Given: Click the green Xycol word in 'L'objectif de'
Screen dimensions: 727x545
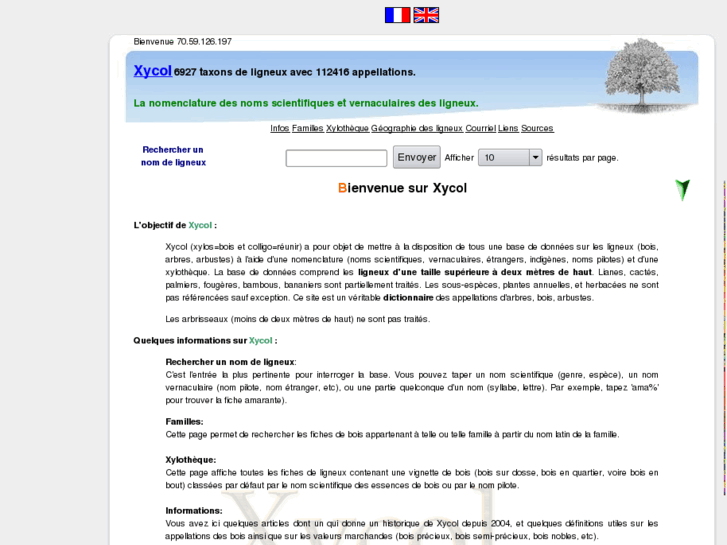Looking at the screenshot, I should click(x=200, y=225).
